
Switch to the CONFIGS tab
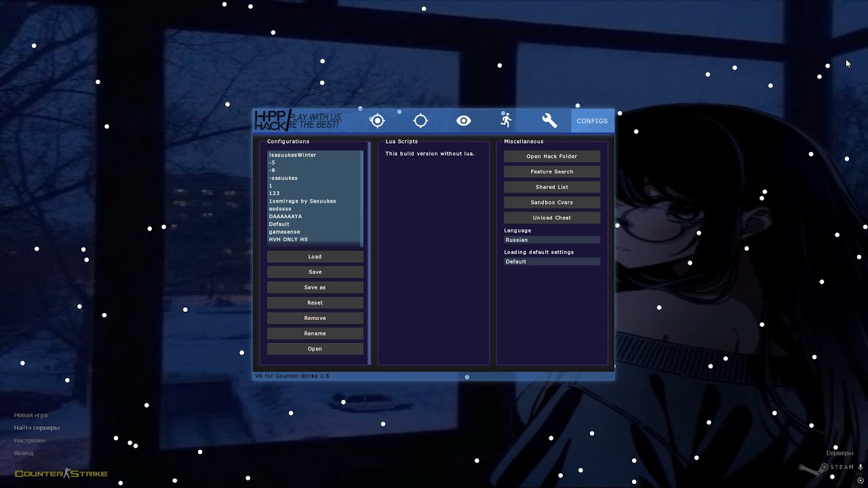click(x=592, y=121)
